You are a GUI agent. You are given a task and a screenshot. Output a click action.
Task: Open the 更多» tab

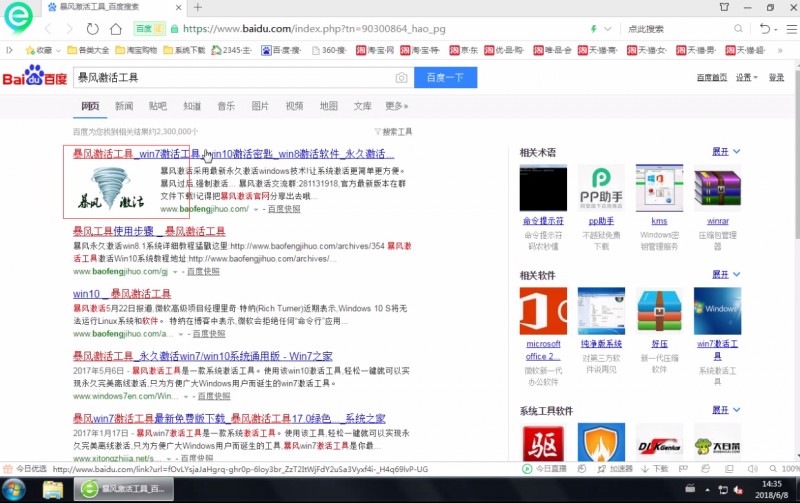(396, 106)
